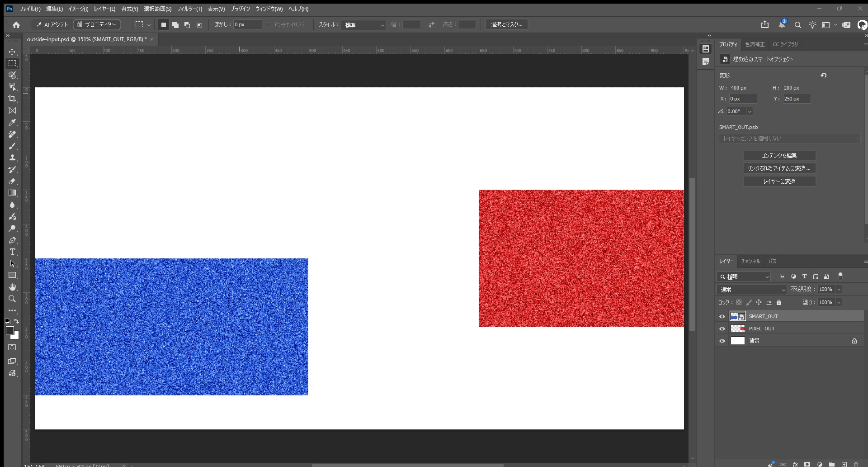The width and height of the screenshot is (868, 467).
Task: Open the スタイル 標準 dropdown
Action: 363,25
